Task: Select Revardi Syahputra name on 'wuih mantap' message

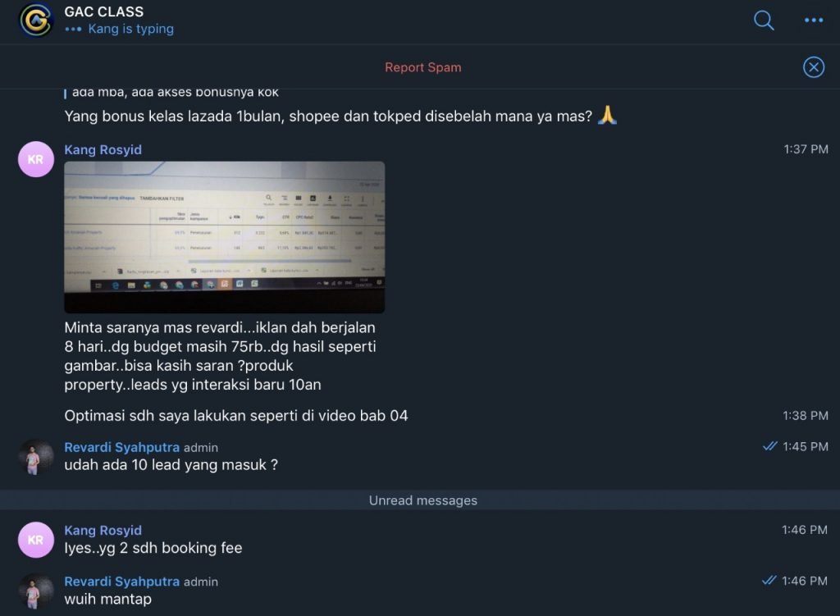Action: pos(121,582)
